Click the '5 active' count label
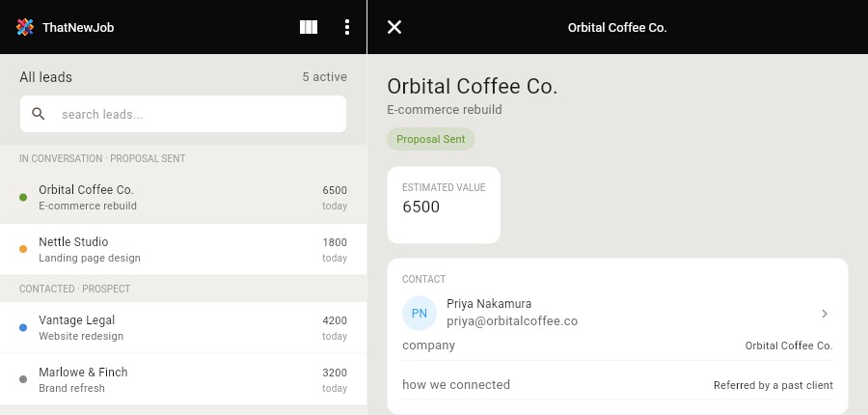868x415 pixels. 324,77
